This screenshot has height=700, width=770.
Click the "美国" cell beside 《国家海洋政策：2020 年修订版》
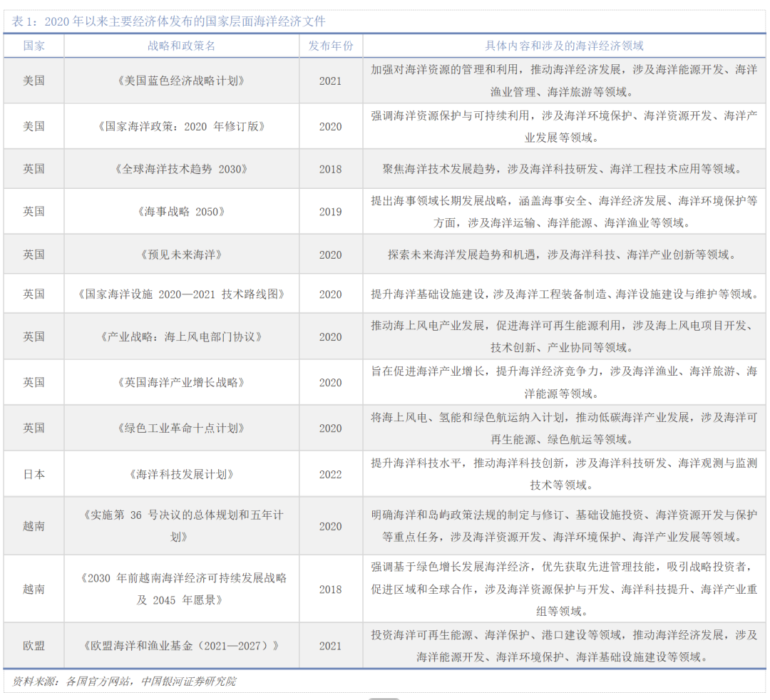point(34,127)
